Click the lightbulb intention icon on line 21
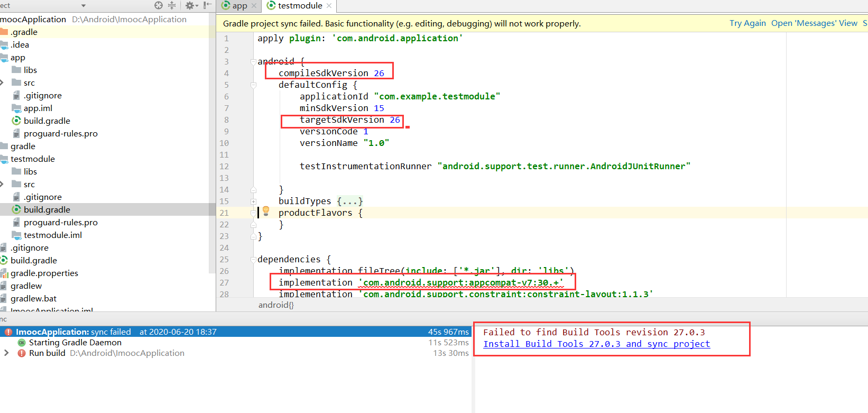The height and width of the screenshot is (413, 868). [x=266, y=212]
